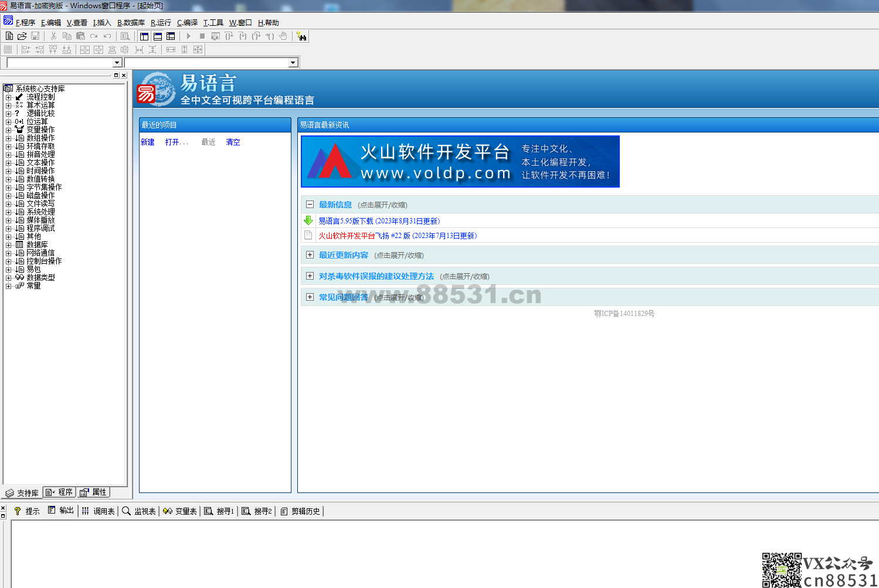Screen dimensions: 879x588
Task: Click 对杀毒软件误报的建议处理方法 heading
Action: click(x=376, y=276)
